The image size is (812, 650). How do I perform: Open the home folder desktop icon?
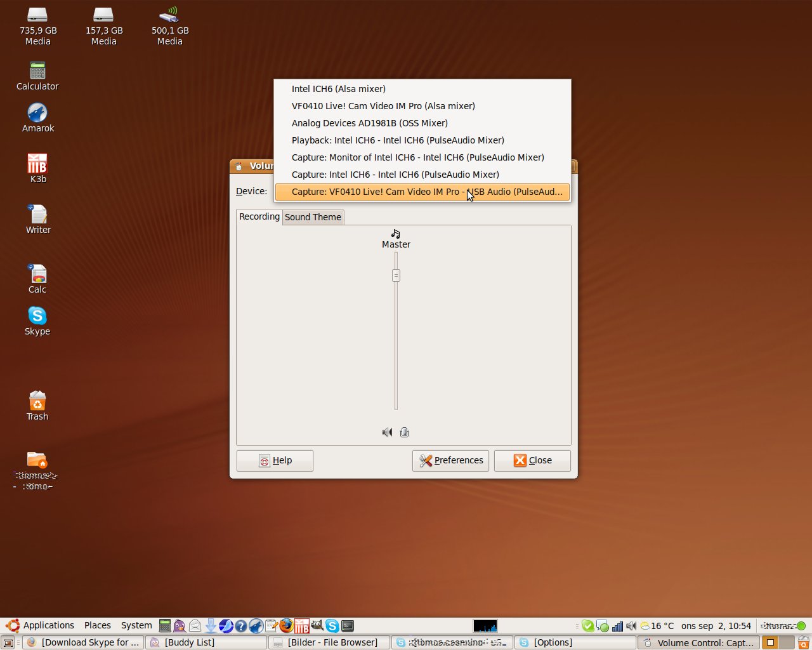(x=36, y=470)
